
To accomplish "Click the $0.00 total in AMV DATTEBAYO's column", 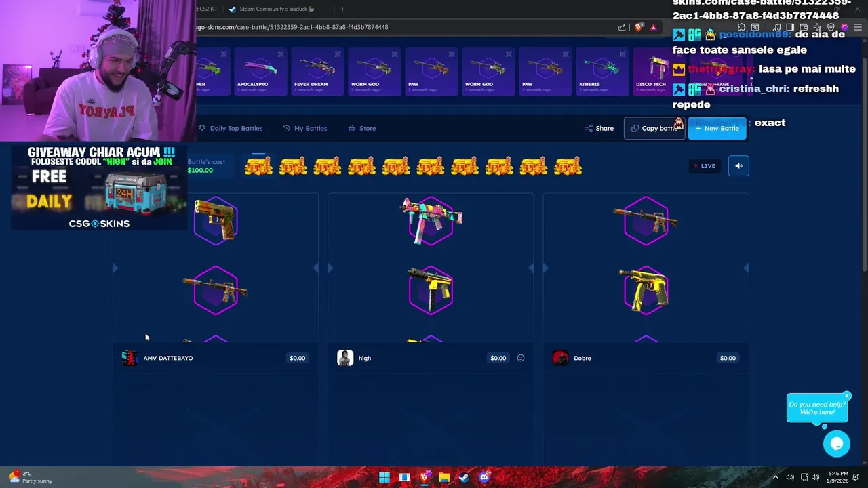I will tap(298, 358).
